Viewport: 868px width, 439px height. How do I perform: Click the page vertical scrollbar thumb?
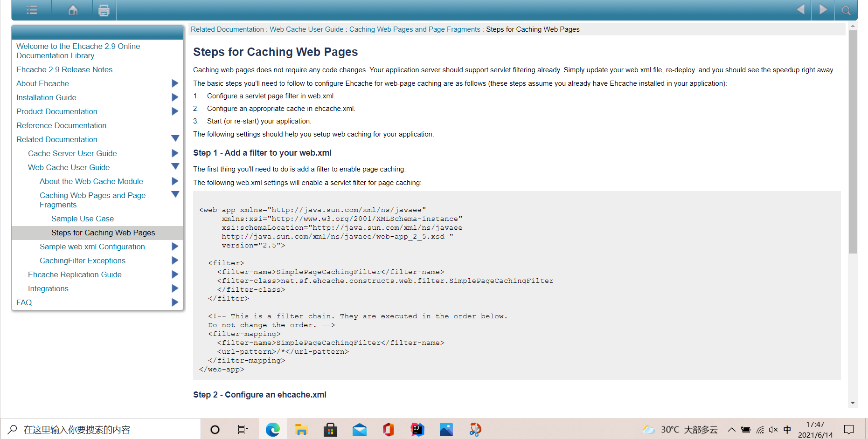coord(853,142)
